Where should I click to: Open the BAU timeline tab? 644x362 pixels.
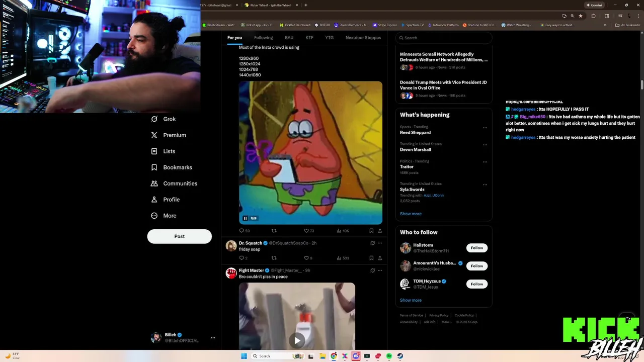pyautogui.click(x=289, y=38)
